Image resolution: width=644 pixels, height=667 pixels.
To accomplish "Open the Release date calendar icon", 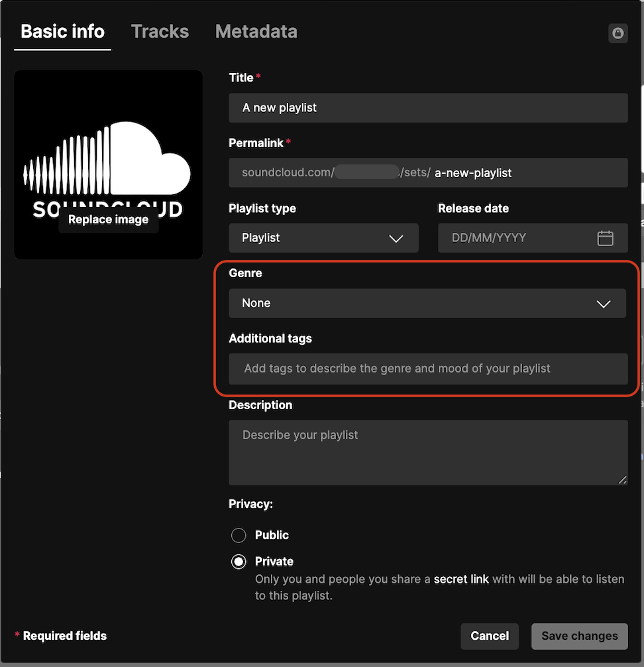I will coord(605,238).
